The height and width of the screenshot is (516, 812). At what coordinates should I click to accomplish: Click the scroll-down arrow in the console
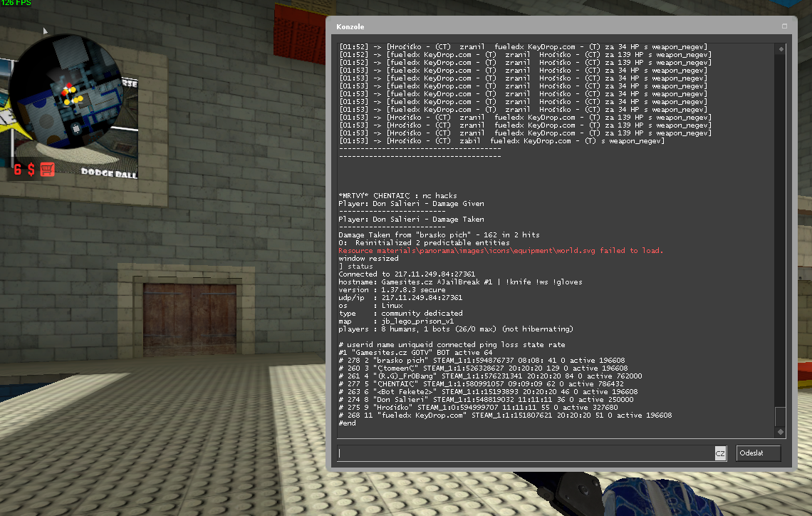tap(781, 432)
